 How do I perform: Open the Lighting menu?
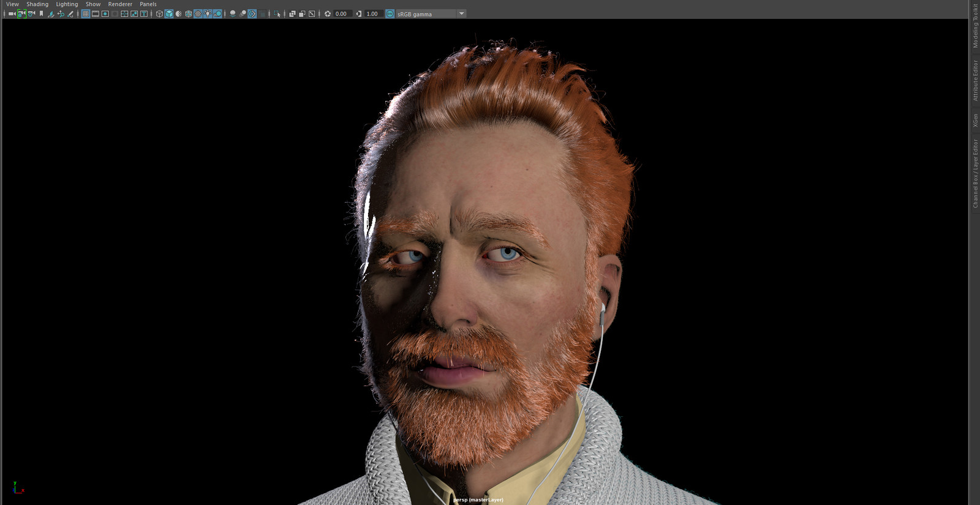[67, 4]
